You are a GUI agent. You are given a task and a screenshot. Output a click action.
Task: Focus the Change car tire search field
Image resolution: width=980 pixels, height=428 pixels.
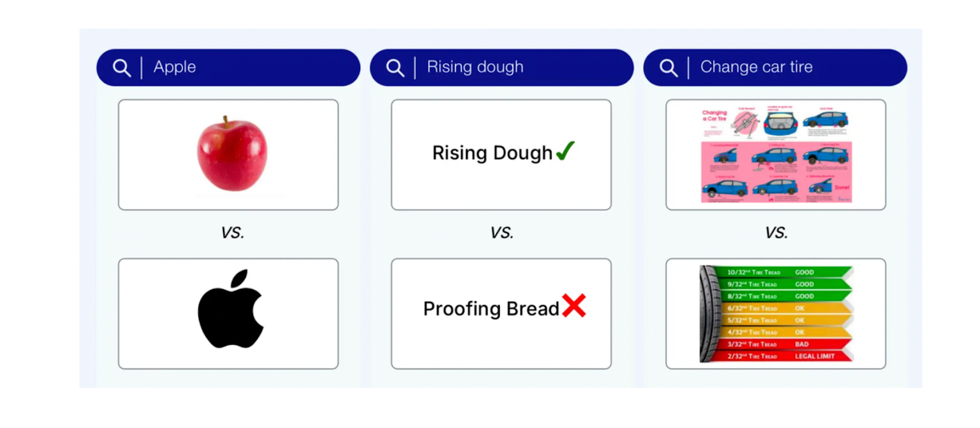tap(796, 67)
